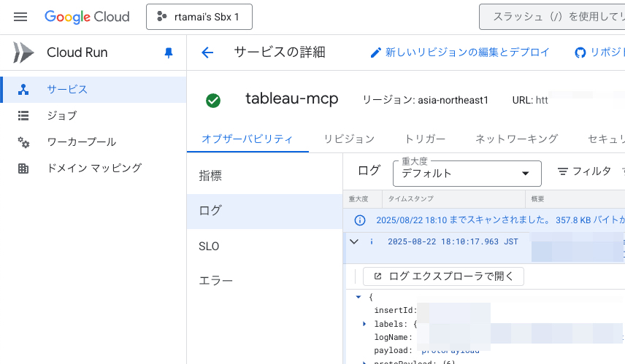Screen dimensions: 625x364
Task: Collapse the 18:10:17.963 log entry
Action: point(354,241)
